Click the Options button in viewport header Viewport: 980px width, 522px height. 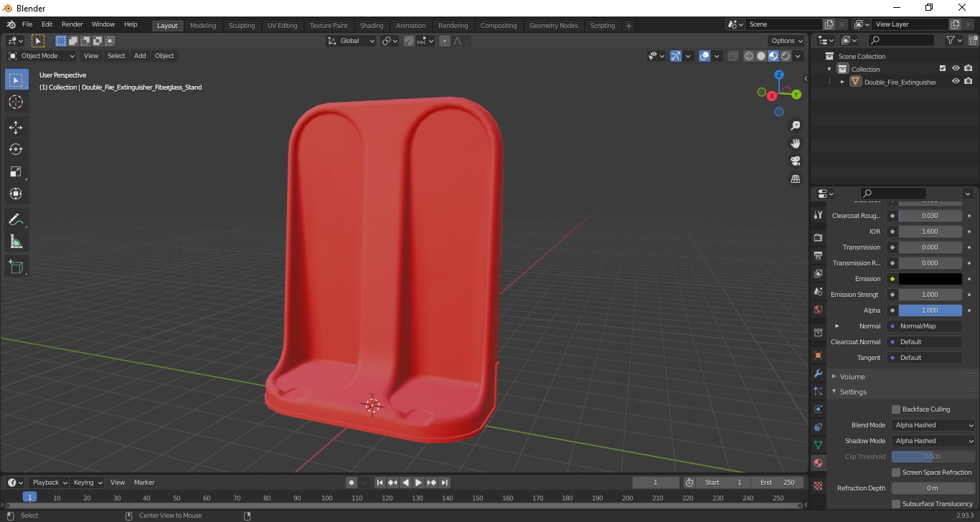[x=786, y=41]
